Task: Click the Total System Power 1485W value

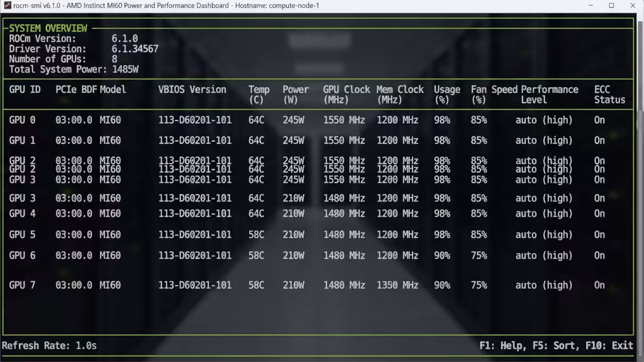Action: pos(125,69)
